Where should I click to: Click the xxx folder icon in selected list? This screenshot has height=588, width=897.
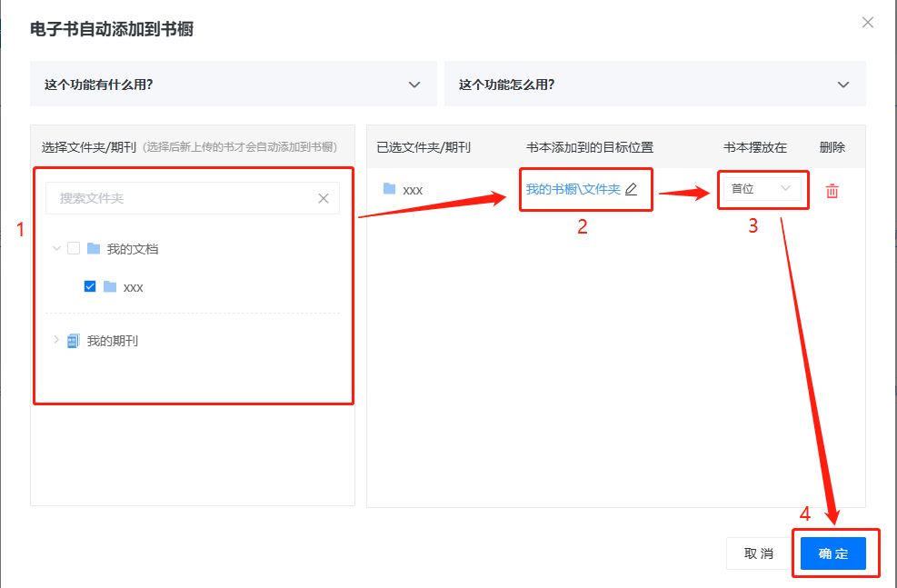pyautogui.click(x=390, y=189)
